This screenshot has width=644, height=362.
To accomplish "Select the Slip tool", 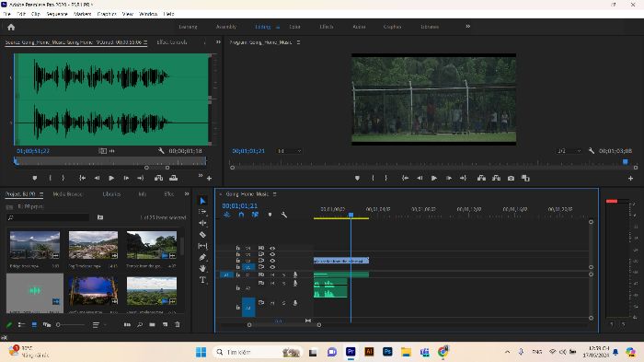I will [x=202, y=246].
